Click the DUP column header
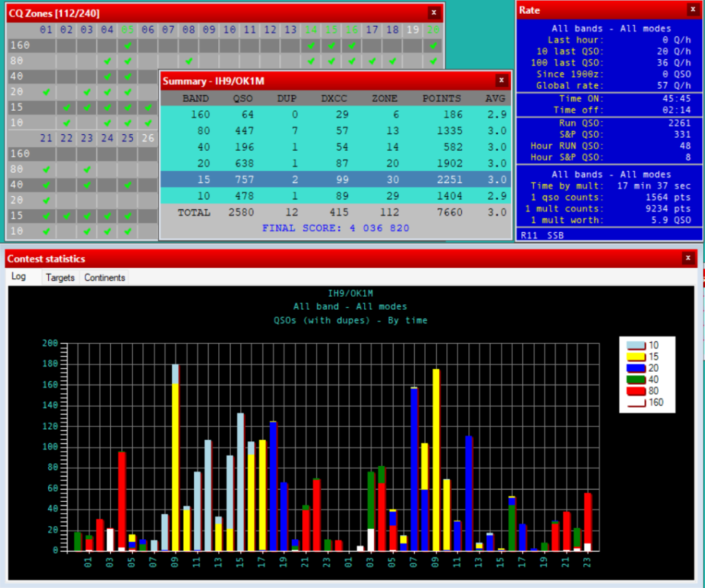The height and width of the screenshot is (588, 705). 287,98
